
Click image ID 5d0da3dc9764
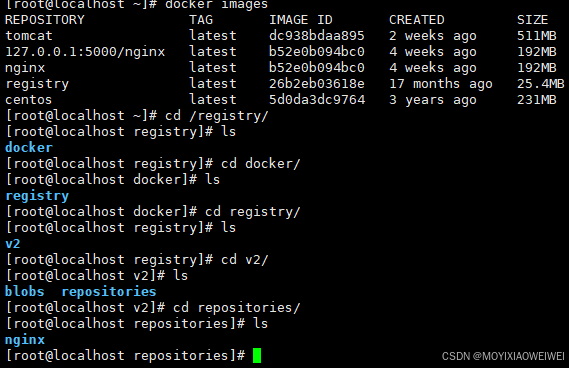(317, 99)
